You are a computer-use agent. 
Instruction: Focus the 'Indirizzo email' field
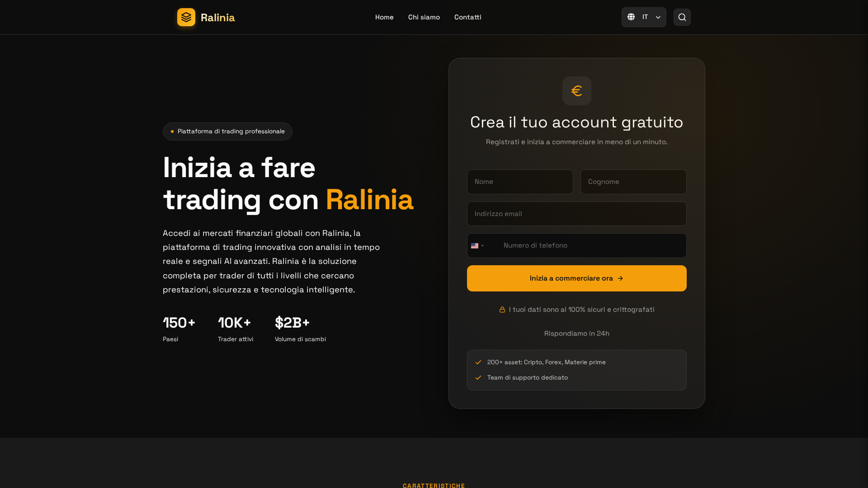pos(576,214)
